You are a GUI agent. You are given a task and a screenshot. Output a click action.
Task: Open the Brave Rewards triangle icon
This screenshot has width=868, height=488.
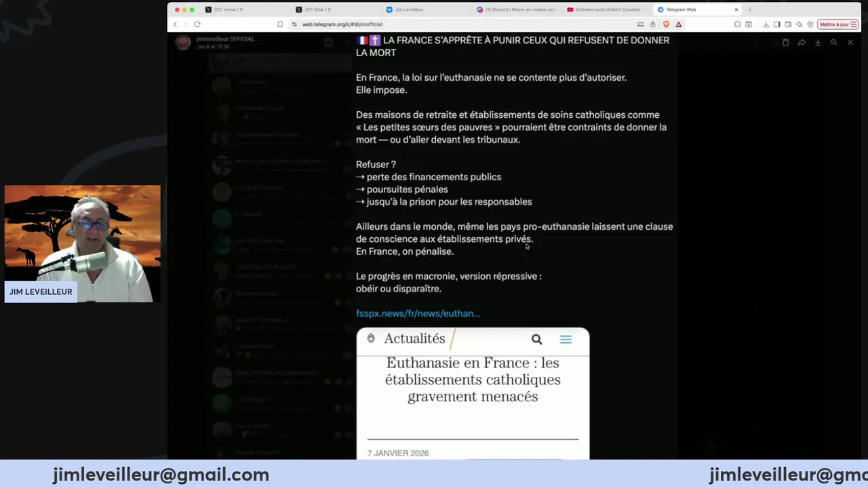pos(679,24)
